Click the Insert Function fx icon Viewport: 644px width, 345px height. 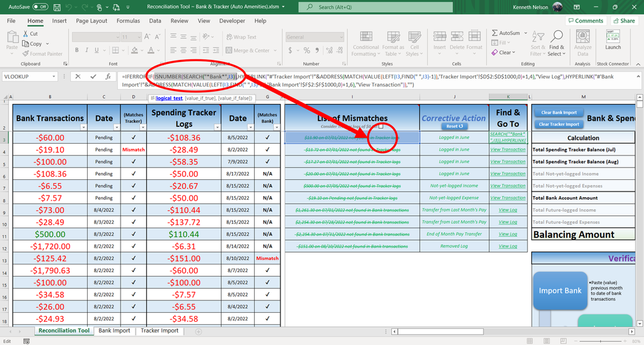click(108, 76)
